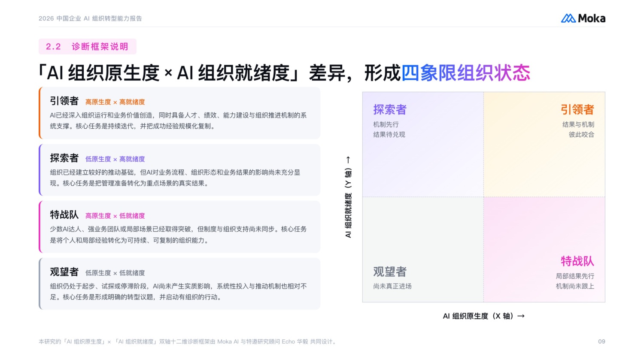
Task: Click the "特战队" heading in the description cards
Action: [x=64, y=215]
